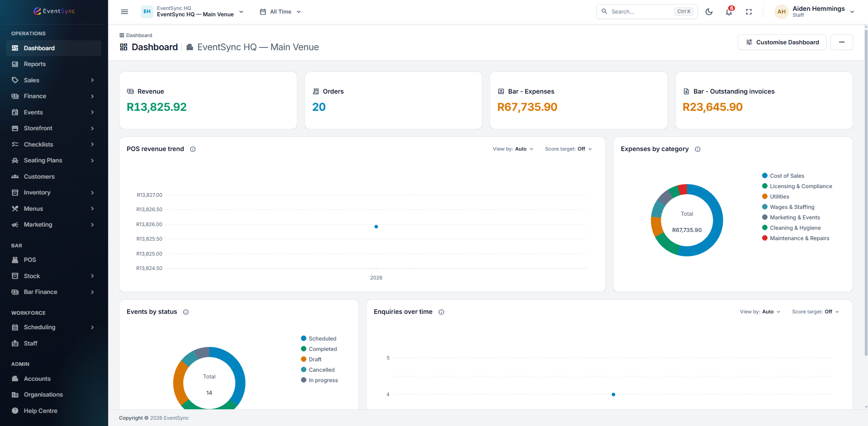This screenshot has width=868, height=426.
Task: Expand the Inventory sidebar menu
Action: coord(53,193)
